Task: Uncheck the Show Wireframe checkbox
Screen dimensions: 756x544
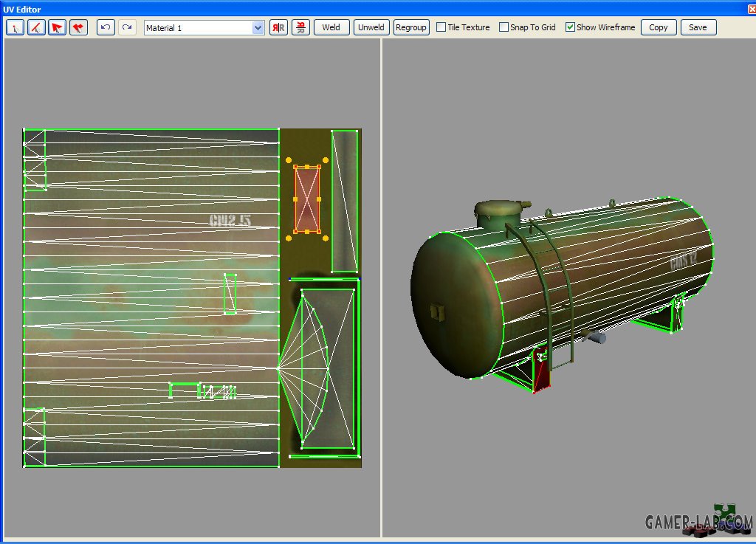Action: pos(570,27)
